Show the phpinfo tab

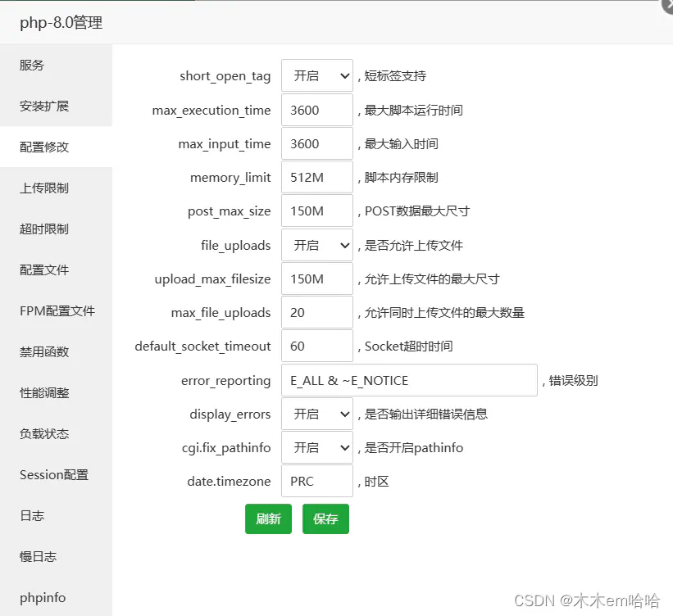[57, 597]
